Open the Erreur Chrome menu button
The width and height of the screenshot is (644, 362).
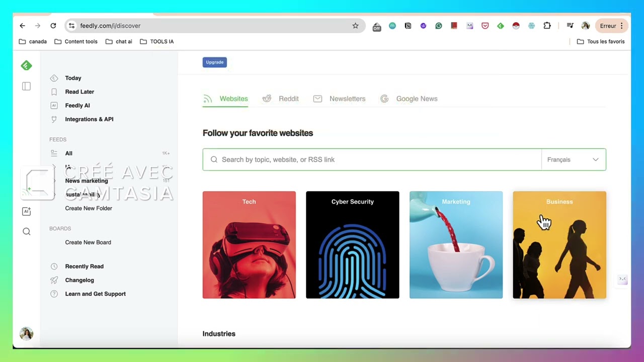(x=612, y=26)
